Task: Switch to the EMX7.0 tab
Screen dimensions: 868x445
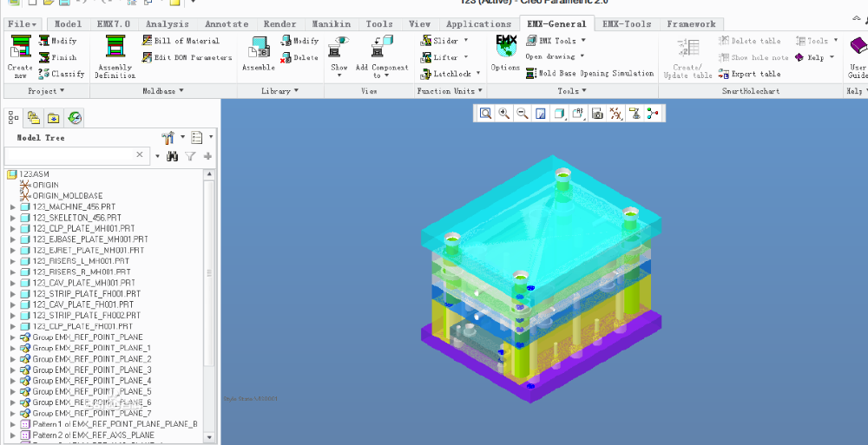Action: click(114, 23)
